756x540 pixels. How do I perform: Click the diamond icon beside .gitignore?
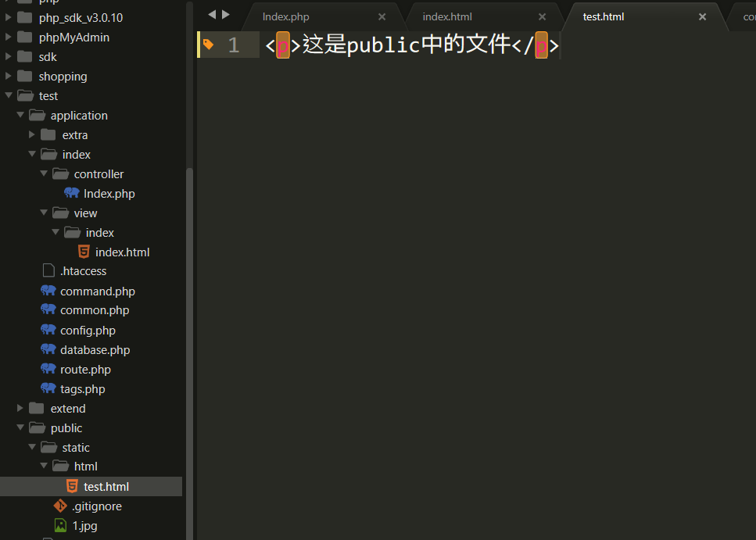[60, 506]
